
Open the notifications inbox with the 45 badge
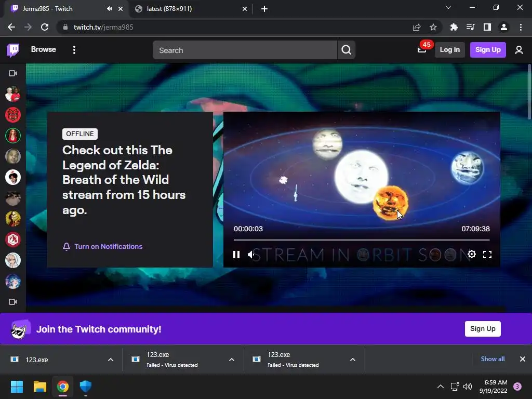click(x=422, y=50)
